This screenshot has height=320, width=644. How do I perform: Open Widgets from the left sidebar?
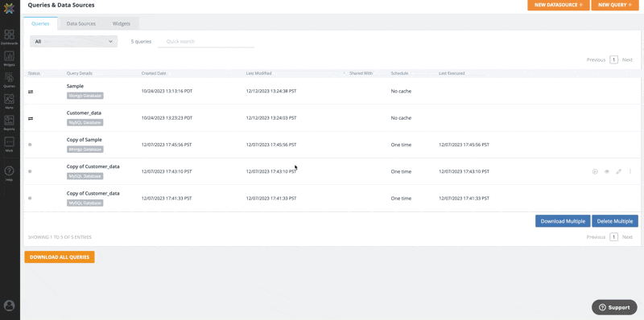click(x=9, y=58)
